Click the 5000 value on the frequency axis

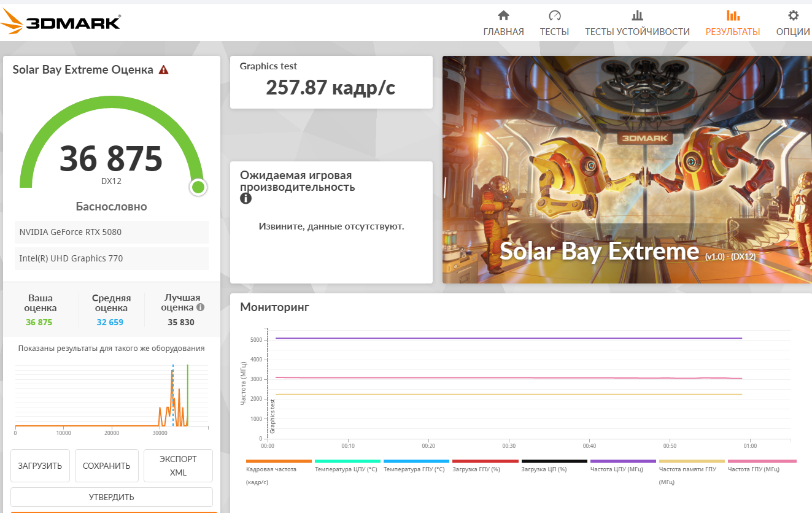pyautogui.click(x=256, y=340)
